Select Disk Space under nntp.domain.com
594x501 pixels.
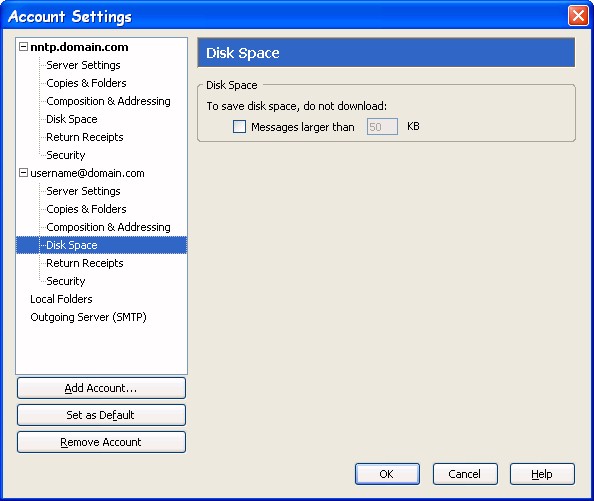pyautogui.click(x=72, y=119)
